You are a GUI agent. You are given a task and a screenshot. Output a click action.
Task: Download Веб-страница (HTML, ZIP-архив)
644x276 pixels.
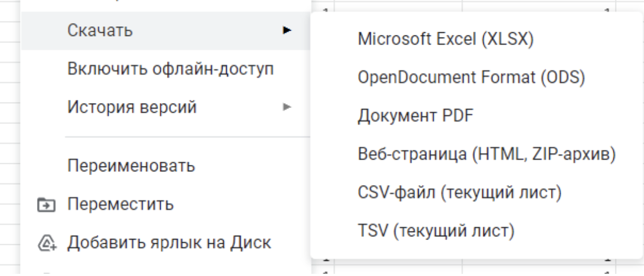pyautogui.click(x=476, y=155)
